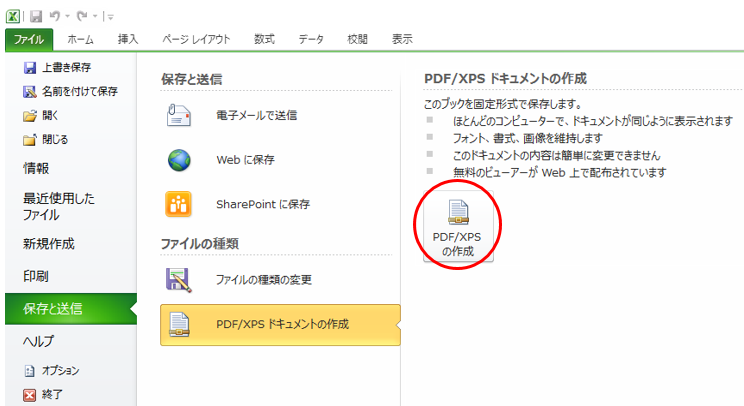Select ファイルの種類の変更 option
This screenshot has width=744, height=406.
tap(264, 280)
